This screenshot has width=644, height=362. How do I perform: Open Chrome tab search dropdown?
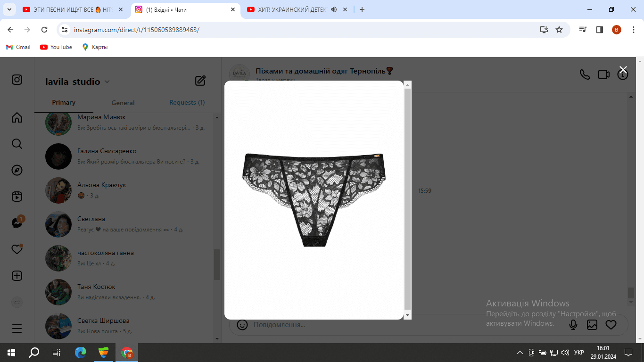pos(9,9)
